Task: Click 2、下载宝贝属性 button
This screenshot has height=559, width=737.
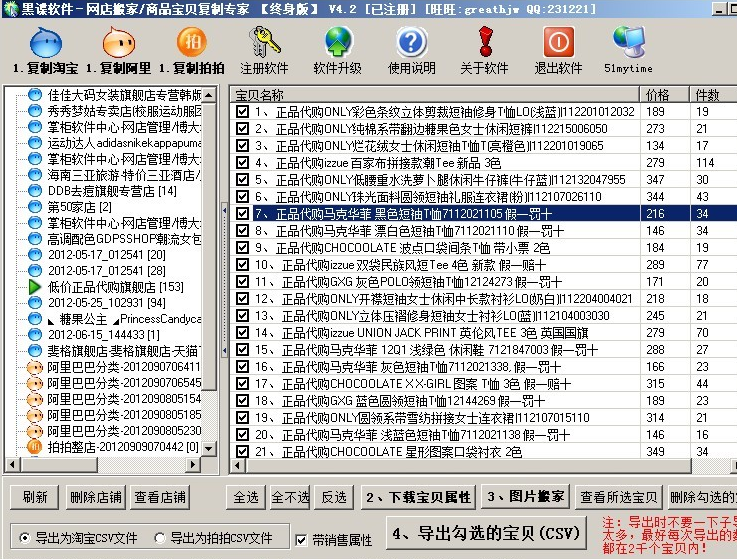Action: tap(418, 497)
